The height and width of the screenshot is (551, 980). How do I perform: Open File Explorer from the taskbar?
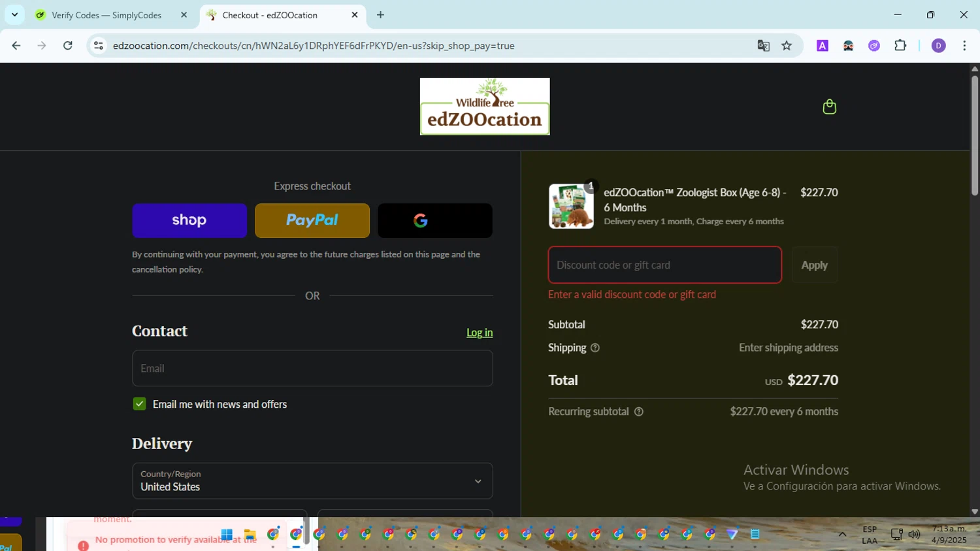pos(250,535)
